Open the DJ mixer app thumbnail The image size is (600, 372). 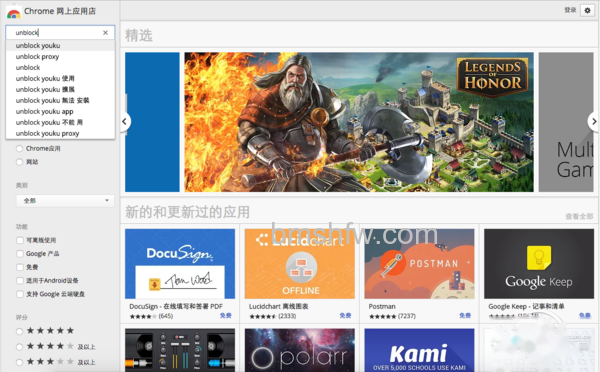click(180, 350)
